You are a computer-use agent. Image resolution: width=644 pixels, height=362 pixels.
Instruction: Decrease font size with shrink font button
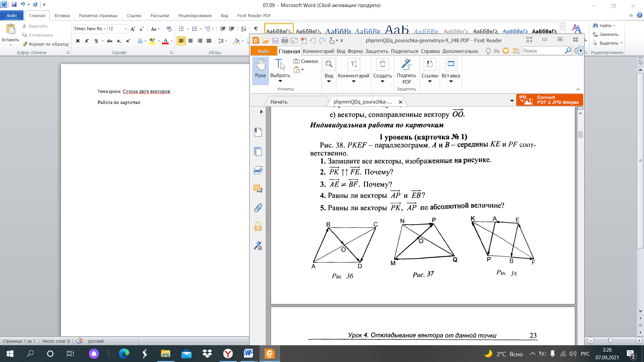[141, 29]
